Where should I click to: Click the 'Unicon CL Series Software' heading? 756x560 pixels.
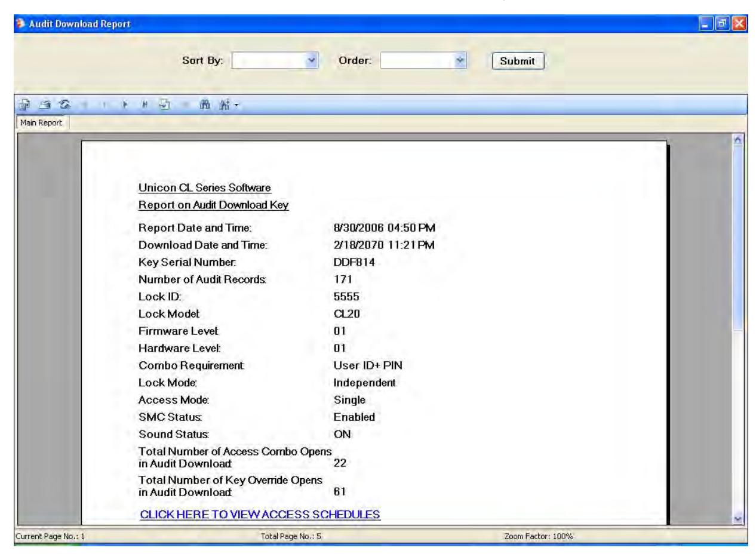tap(205, 189)
